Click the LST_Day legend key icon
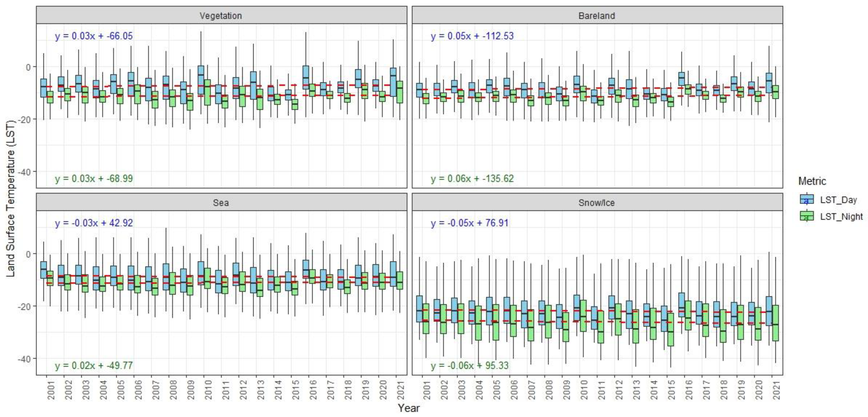Image resolution: width=868 pixels, height=417 pixels. (x=807, y=199)
